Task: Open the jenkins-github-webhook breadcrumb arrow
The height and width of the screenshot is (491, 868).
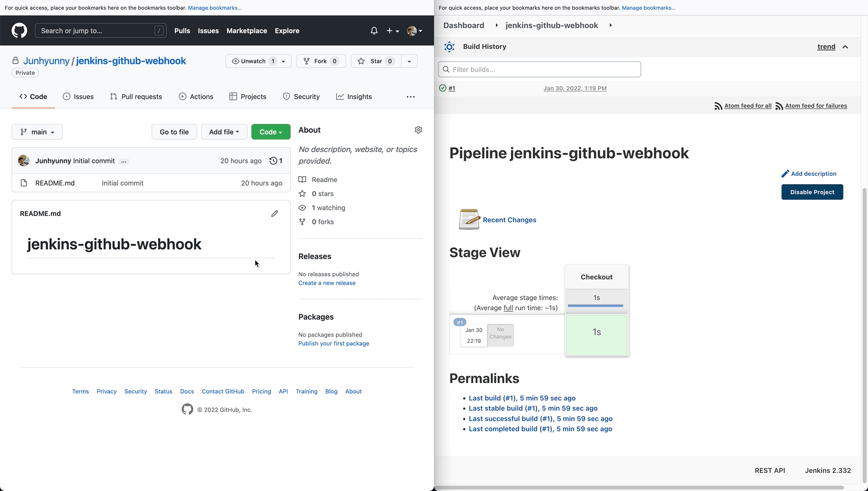Action: pyautogui.click(x=610, y=25)
